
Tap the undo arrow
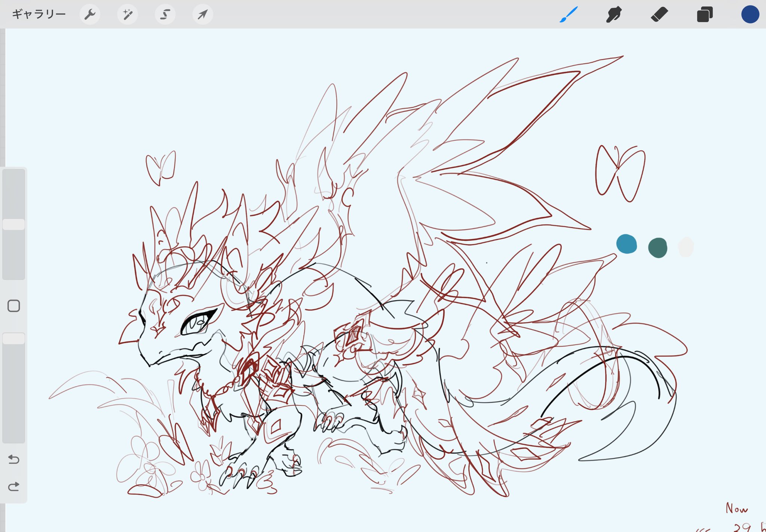click(14, 459)
